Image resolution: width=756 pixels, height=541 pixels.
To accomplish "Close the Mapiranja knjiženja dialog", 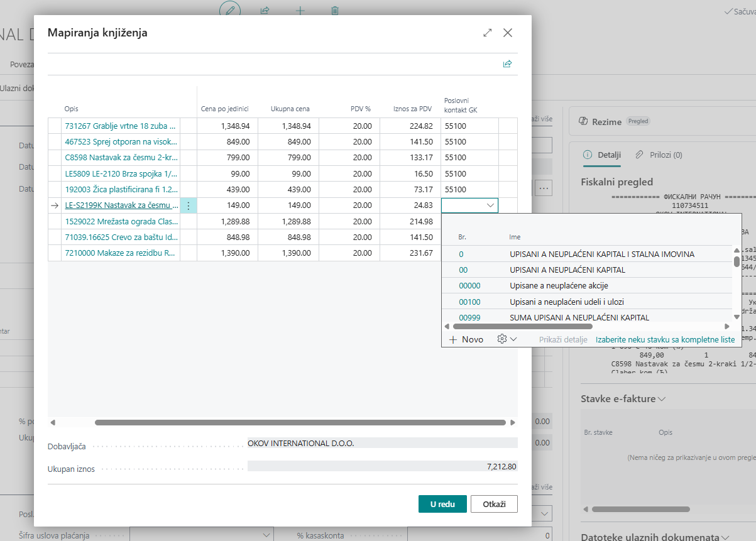I will [508, 33].
